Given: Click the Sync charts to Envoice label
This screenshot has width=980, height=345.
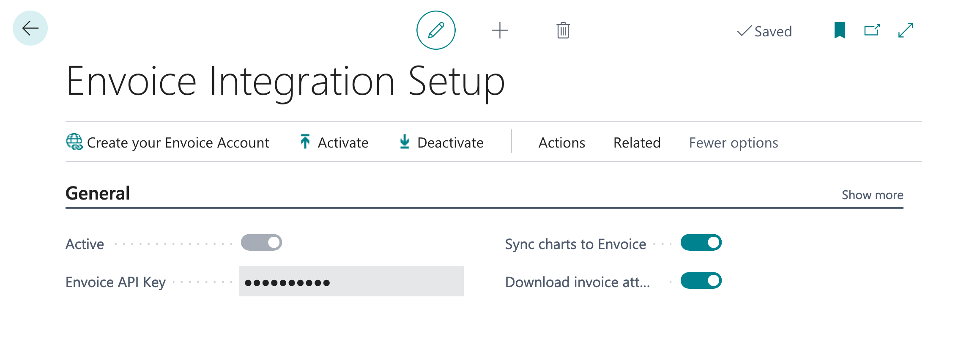Looking at the screenshot, I should click(575, 244).
